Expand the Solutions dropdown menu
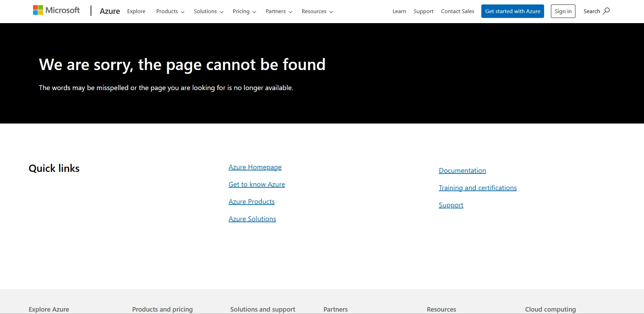 point(208,11)
